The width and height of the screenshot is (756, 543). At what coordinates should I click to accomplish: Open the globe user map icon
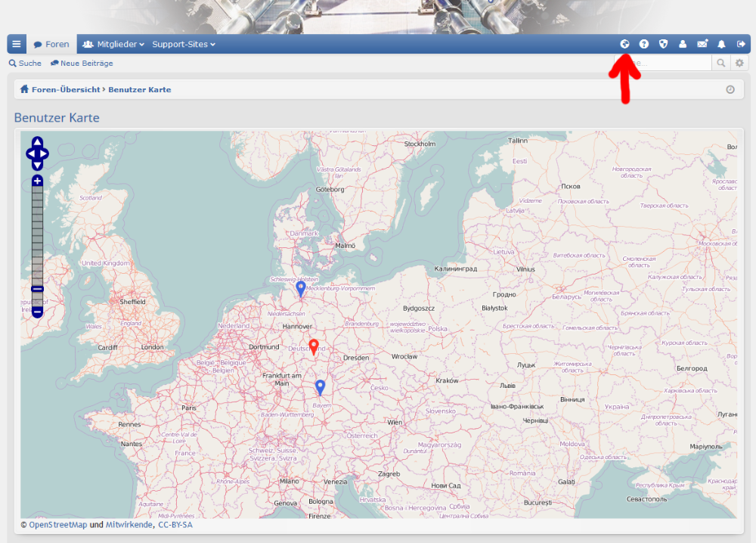point(625,44)
